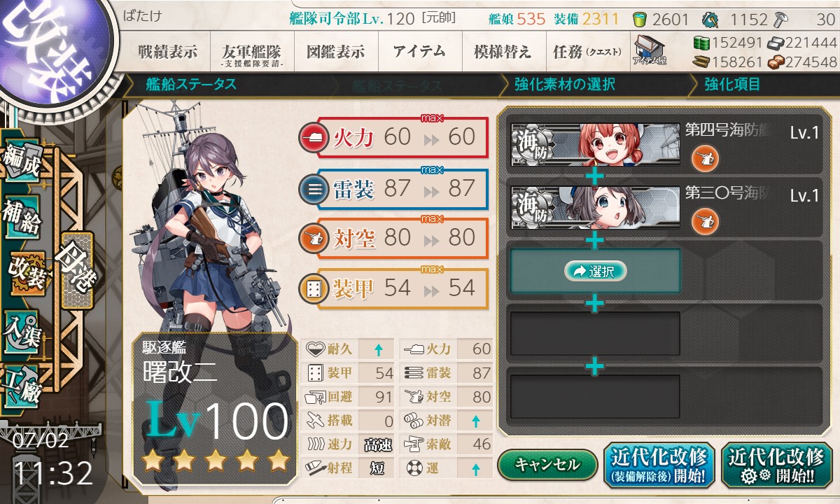Click the empty fourth material slot

[595, 333]
